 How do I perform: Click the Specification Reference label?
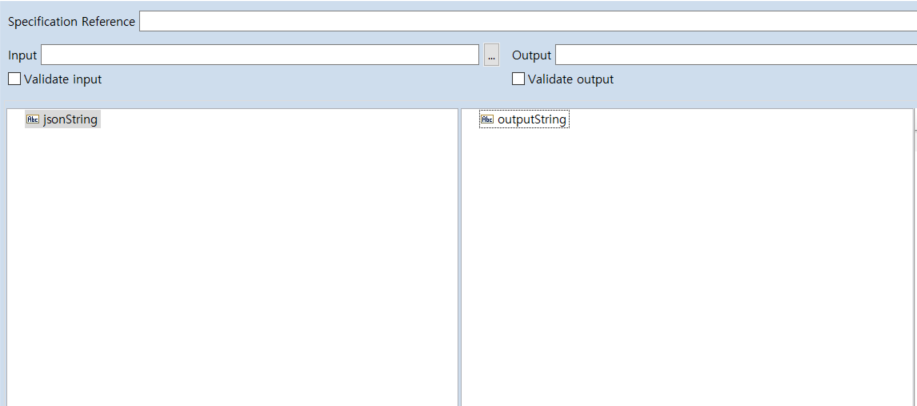point(71,22)
